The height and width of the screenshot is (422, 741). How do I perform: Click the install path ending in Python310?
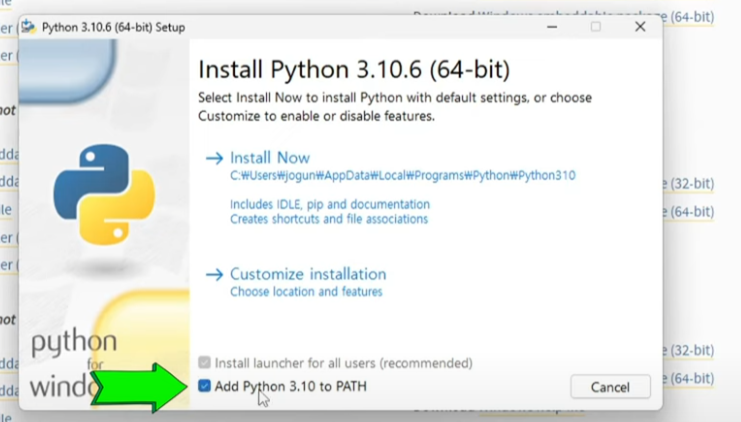pos(403,175)
